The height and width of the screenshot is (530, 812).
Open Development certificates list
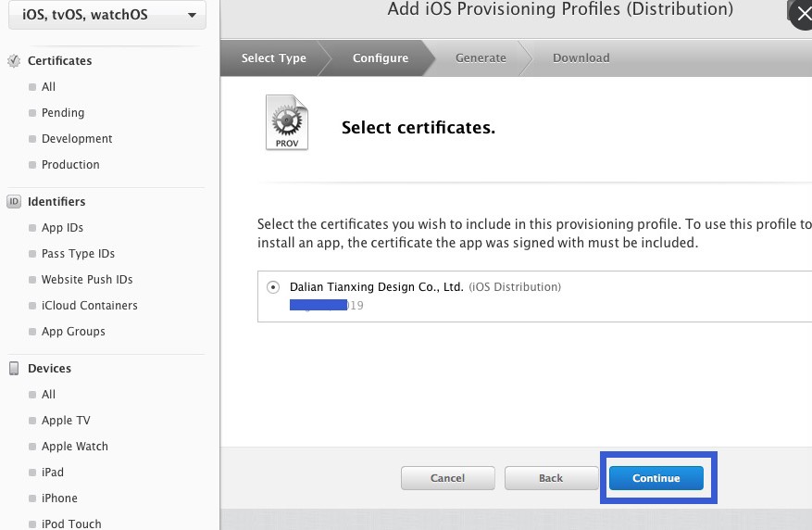click(76, 139)
